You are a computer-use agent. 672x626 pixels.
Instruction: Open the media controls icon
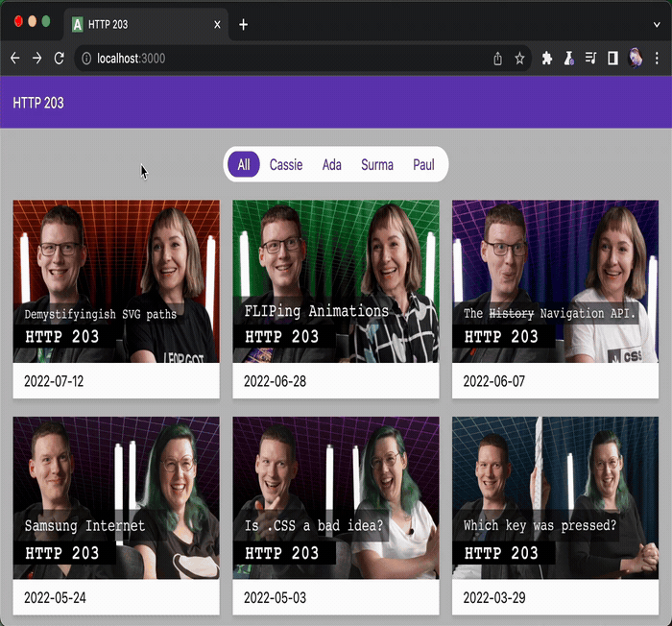590,59
